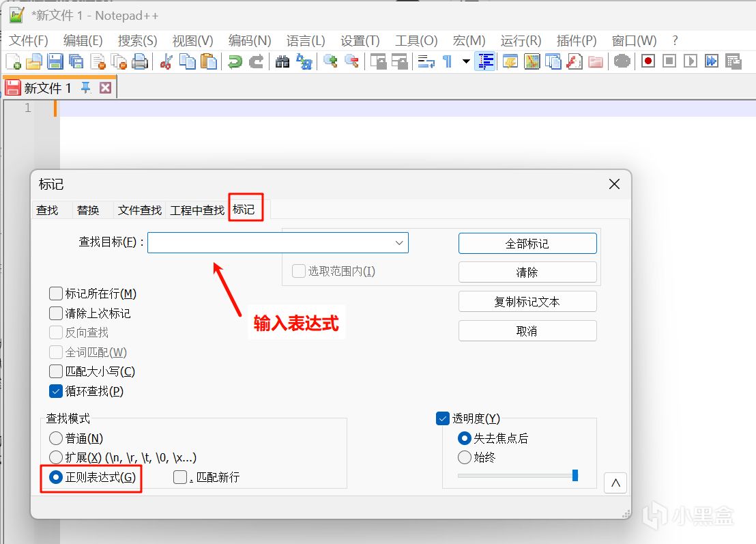Click the Copy toolbar icon
The height and width of the screenshot is (544, 756).
click(x=187, y=61)
